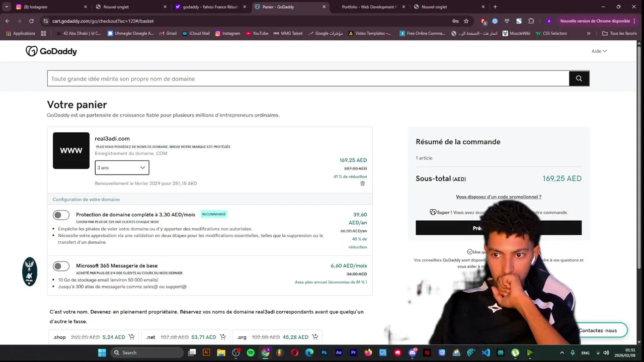
Task: Click Vous disposez d'un code promotionnel link
Action: point(499,197)
